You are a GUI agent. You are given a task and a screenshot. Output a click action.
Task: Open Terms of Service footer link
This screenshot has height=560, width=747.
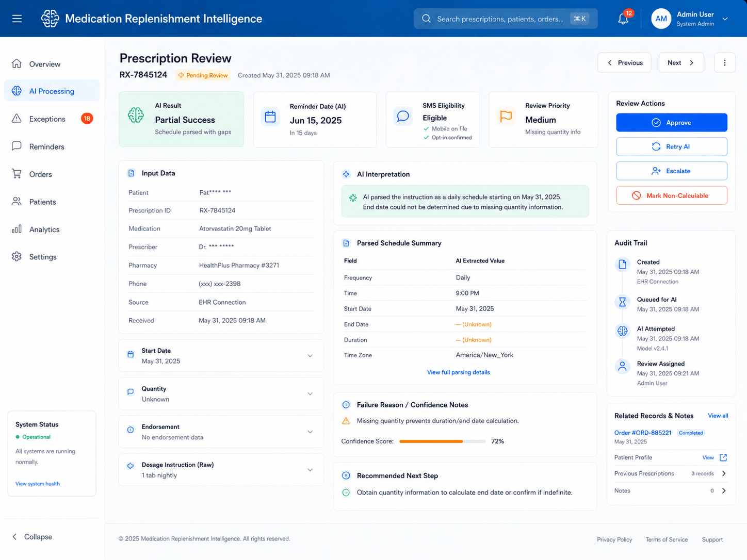(x=667, y=539)
